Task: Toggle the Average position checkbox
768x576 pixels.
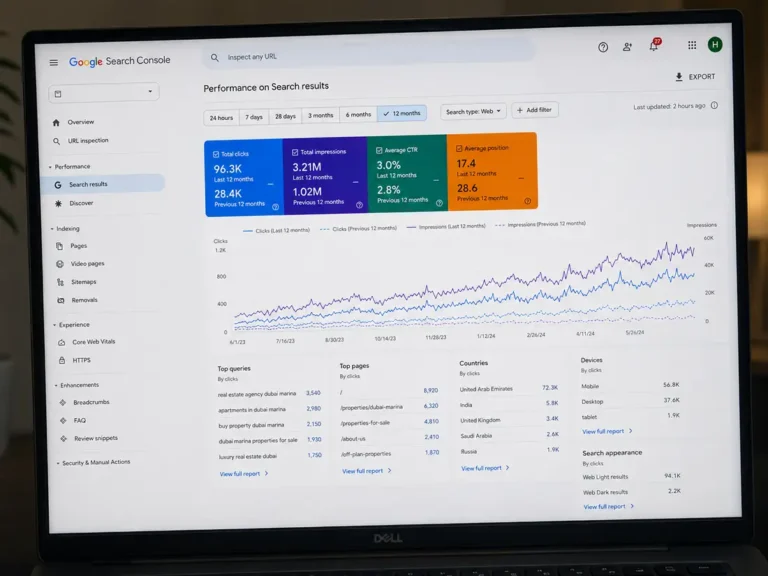Action: (459, 148)
